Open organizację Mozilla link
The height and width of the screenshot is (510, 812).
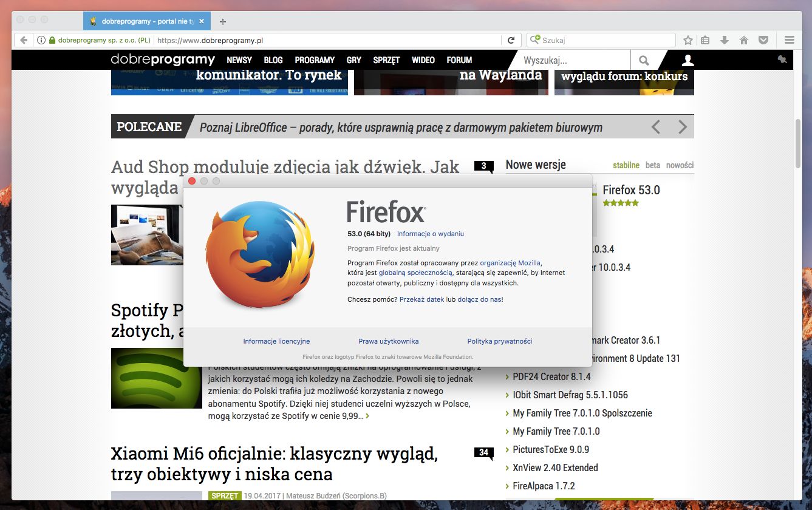(x=510, y=263)
